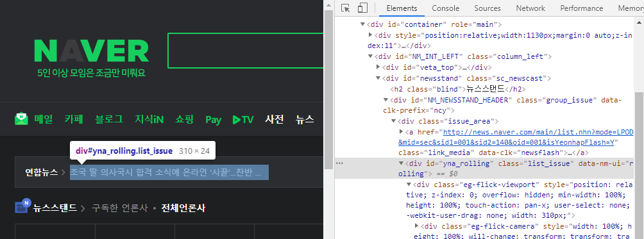
Task: Click the 뉴스스탠드 heading link
Action: pyautogui.click(x=55, y=208)
